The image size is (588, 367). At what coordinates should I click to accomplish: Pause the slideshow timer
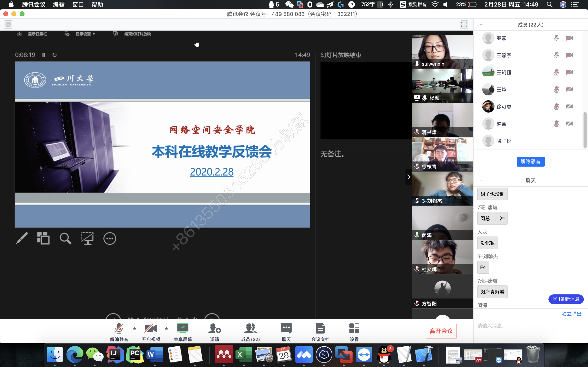[x=44, y=55]
